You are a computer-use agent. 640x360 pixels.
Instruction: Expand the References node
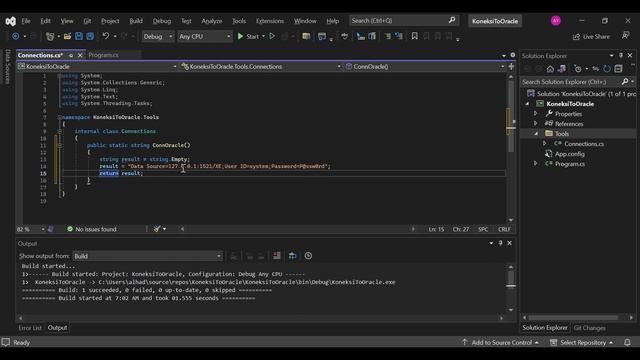536,123
